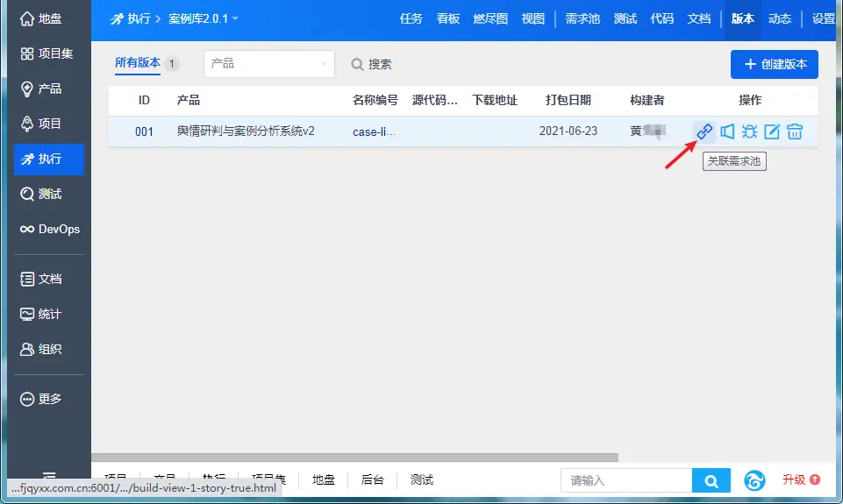The width and height of the screenshot is (843, 504).
Task: Select the 版本 tab
Action: tap(742, 18)
